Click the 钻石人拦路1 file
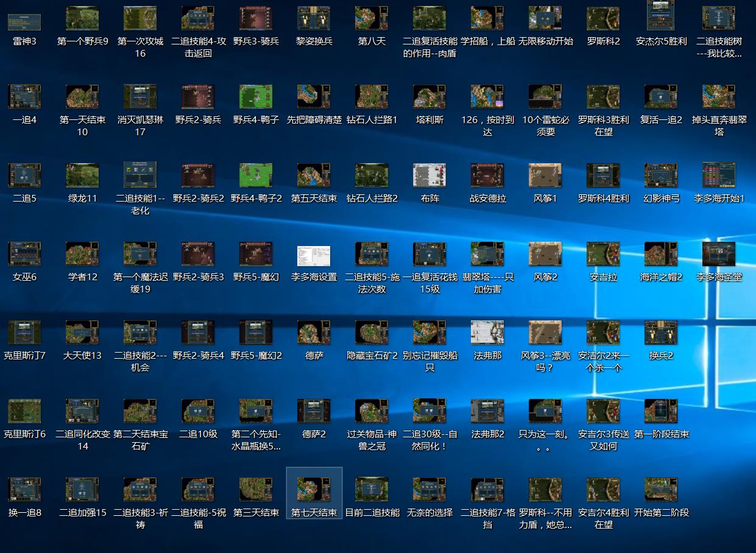 372,97
